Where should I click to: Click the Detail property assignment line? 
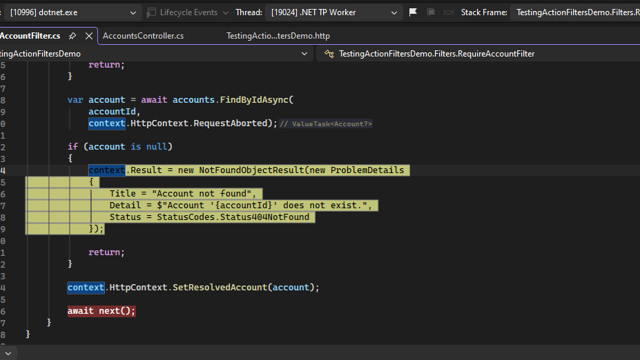pos(241,205)
